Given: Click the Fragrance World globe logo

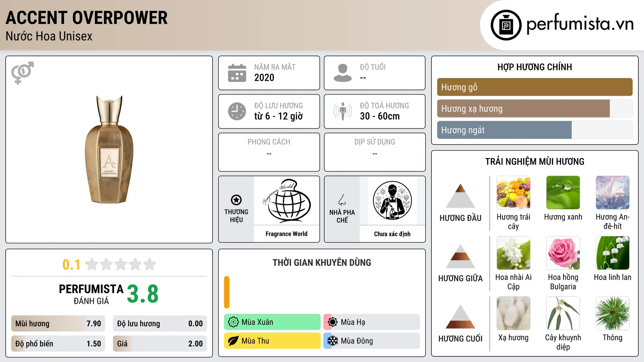Looking at the screenshot, I should [x=287, y=200].
